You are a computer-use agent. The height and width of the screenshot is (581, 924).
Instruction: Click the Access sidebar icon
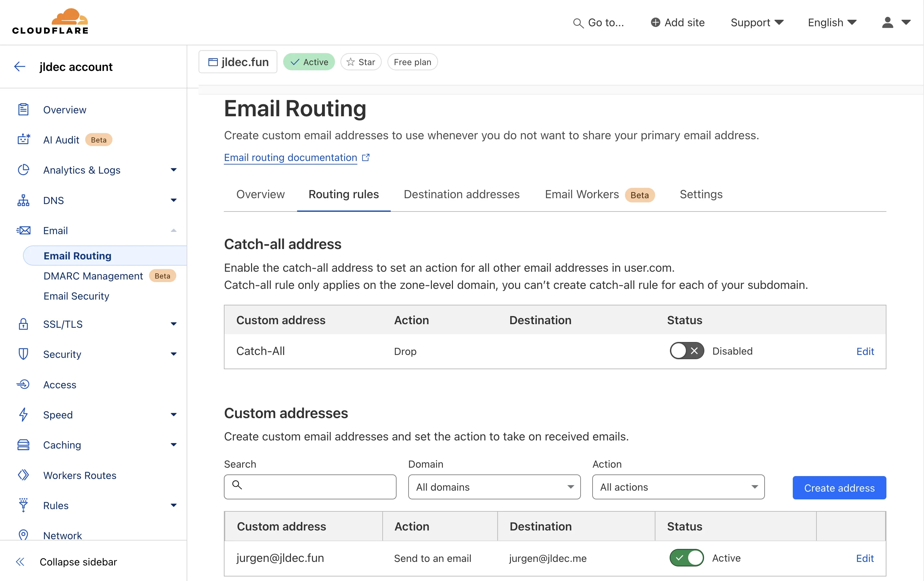click(23, 383)
